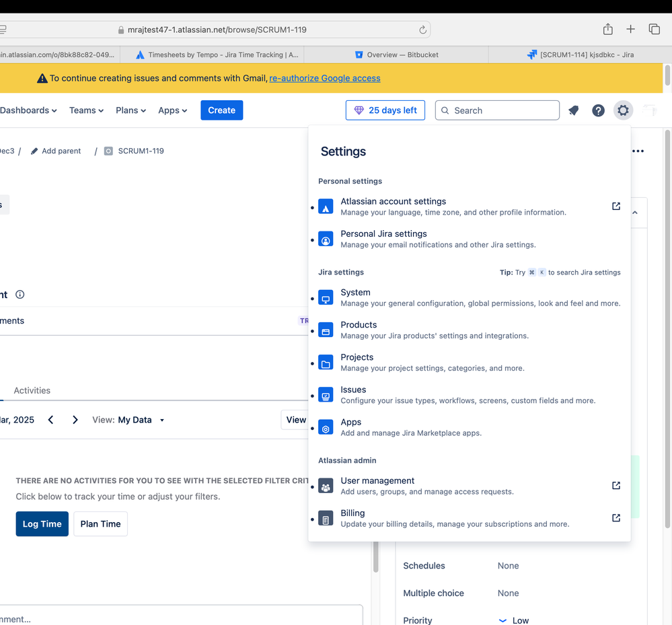This screenshot has height=625, width=672.
Task: Click the Schedules None value
Action: tap(509, 565)
